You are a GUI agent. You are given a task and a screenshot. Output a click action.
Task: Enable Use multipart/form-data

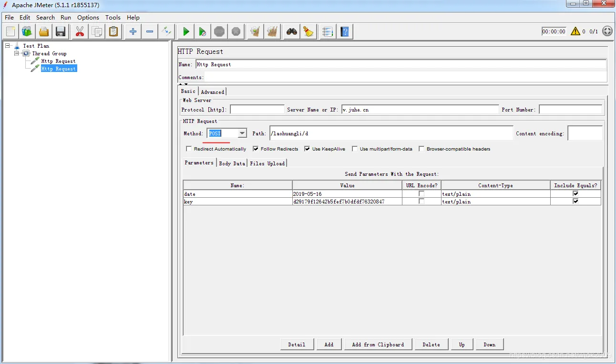click(355, 149)
